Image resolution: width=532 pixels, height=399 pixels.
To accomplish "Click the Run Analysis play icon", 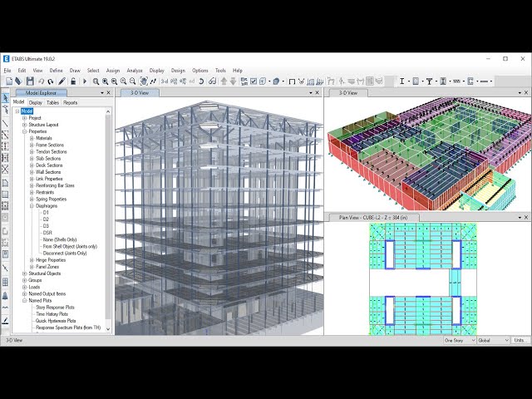I will point(84,81).
